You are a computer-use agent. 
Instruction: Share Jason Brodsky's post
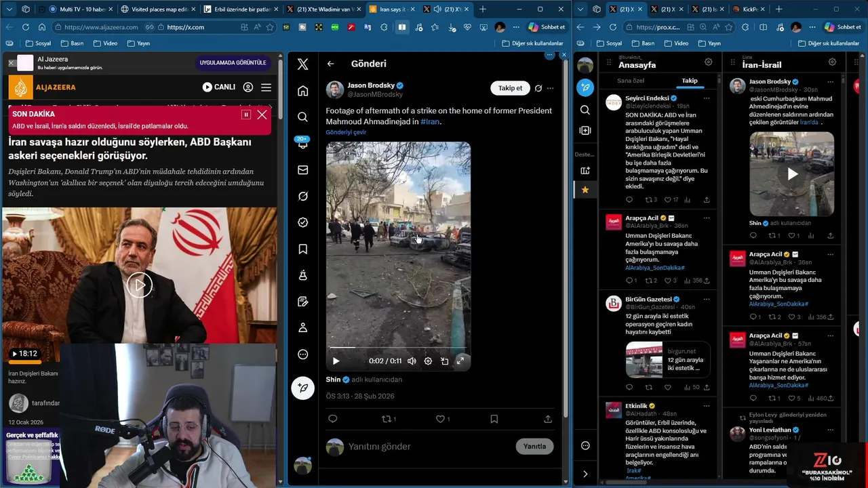tap(548, 419)
